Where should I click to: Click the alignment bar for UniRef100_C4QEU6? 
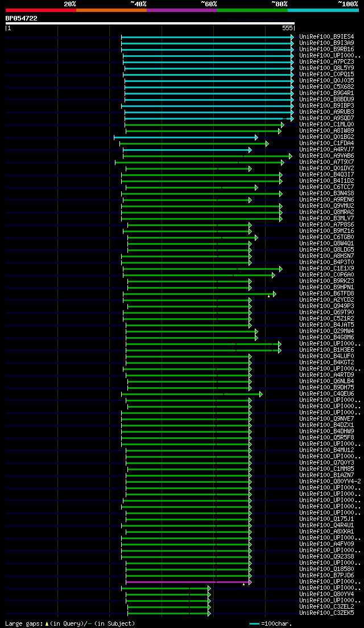click(192, 394)
